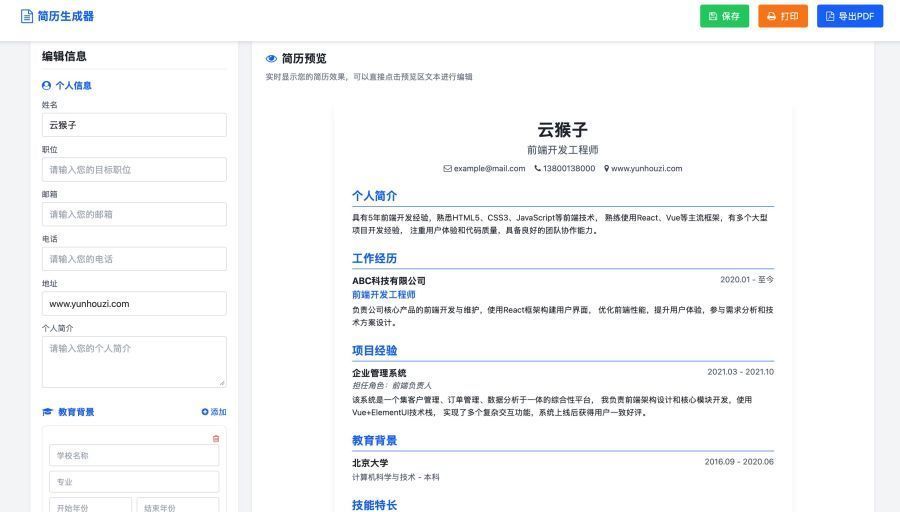Focus the 结束年份 input field
Image resolution: width=900 pixels, height=512 pixels.
178,505
